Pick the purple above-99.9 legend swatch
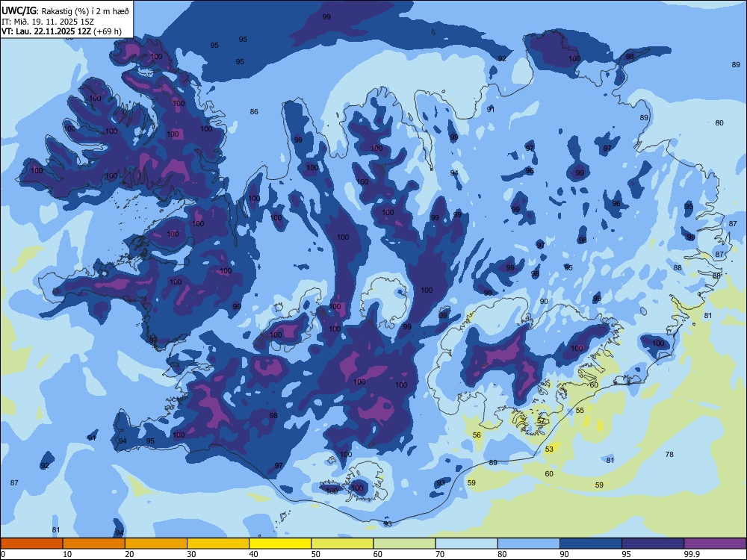This screenshot has height=560, width=747. click(715, 544)
